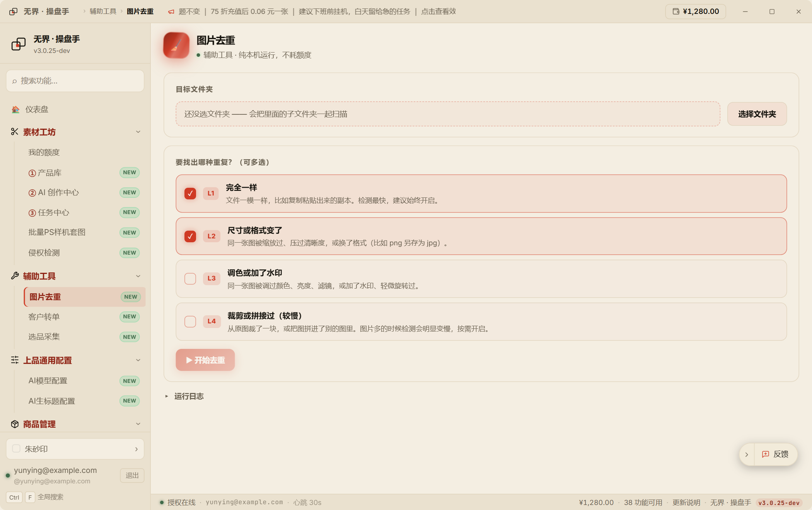The image size is (812, 510).
Task: Click the L3 level badge
Action: pyautogui.click(x=211, y=278)
